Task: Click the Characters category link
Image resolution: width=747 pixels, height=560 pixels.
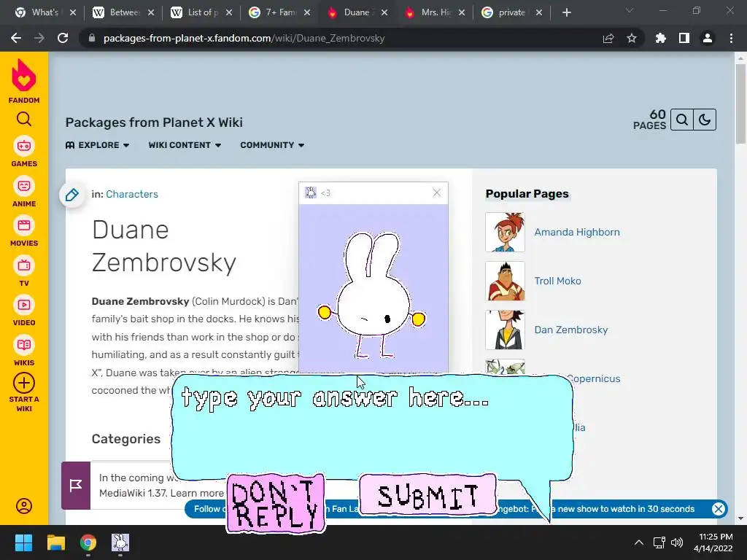Action: (132, 194)
